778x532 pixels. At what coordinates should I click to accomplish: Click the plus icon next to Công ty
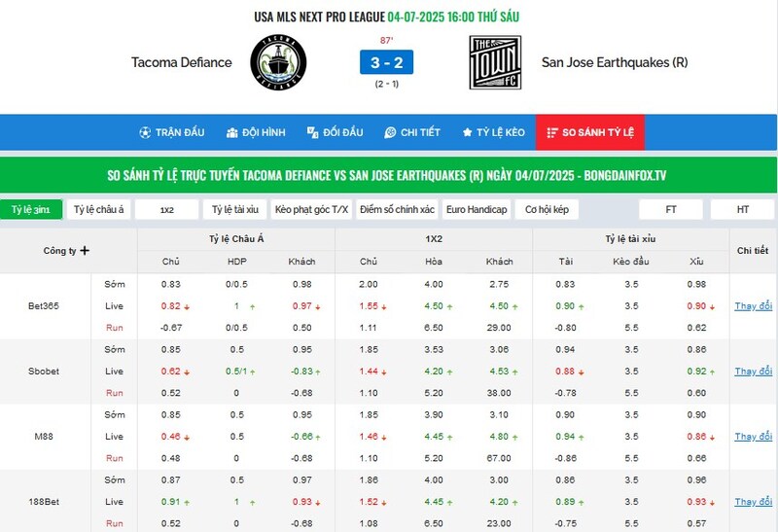[85, 251]
